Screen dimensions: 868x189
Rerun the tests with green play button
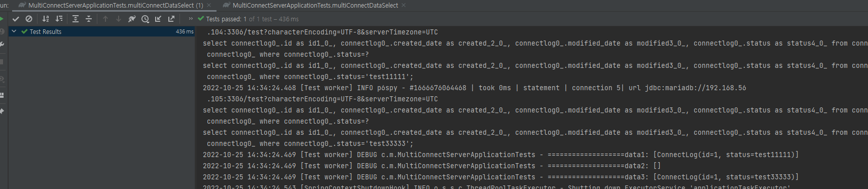[x=2, y=19]
